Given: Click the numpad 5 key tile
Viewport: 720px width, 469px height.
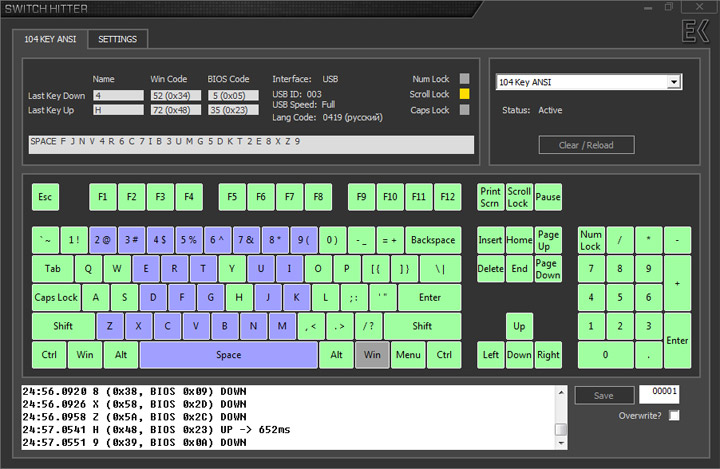Looking at the screenshot, I should point(620,298).
